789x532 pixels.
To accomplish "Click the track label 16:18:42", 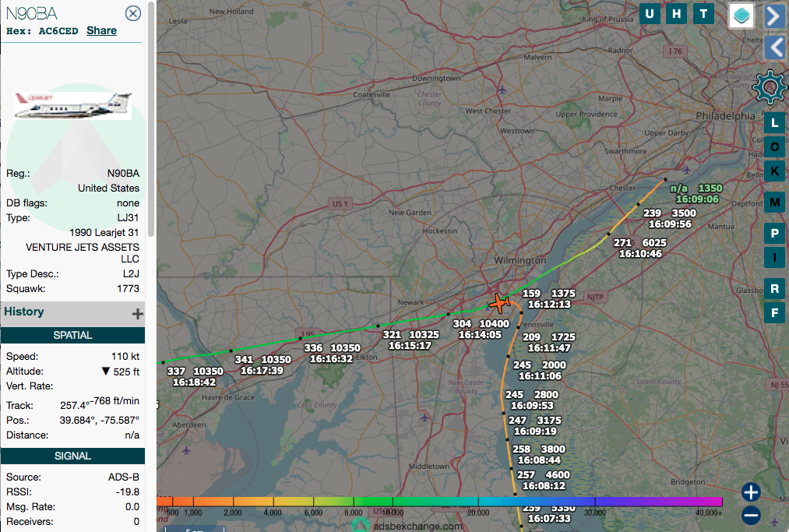I will [194, 382].
